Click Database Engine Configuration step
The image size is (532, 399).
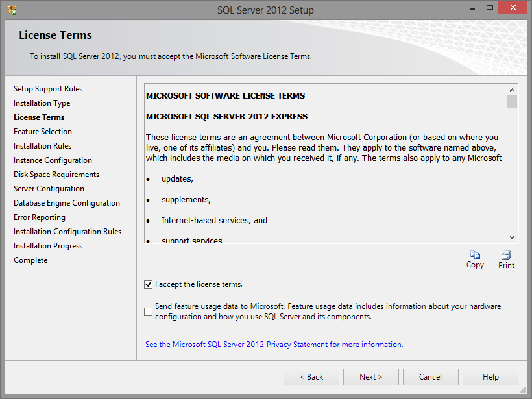tap(67, 203)
